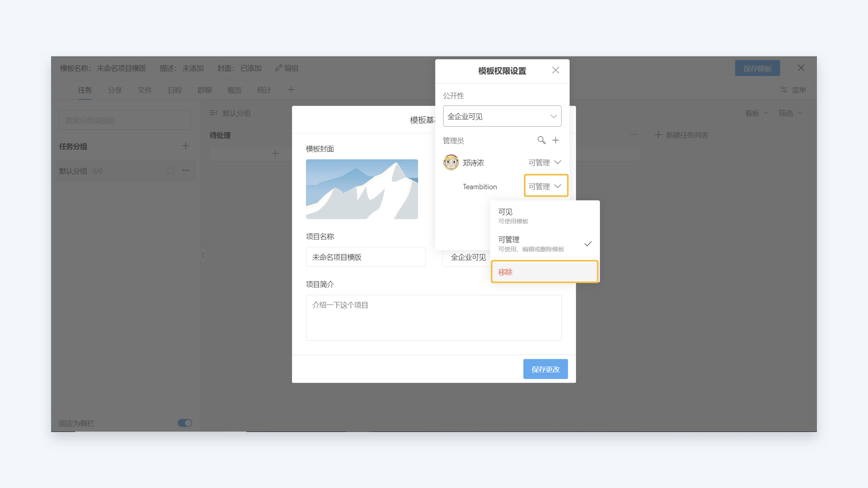Switch to the 群聊 tab
This screenshot has height=488, width=868.
(204, 90)
